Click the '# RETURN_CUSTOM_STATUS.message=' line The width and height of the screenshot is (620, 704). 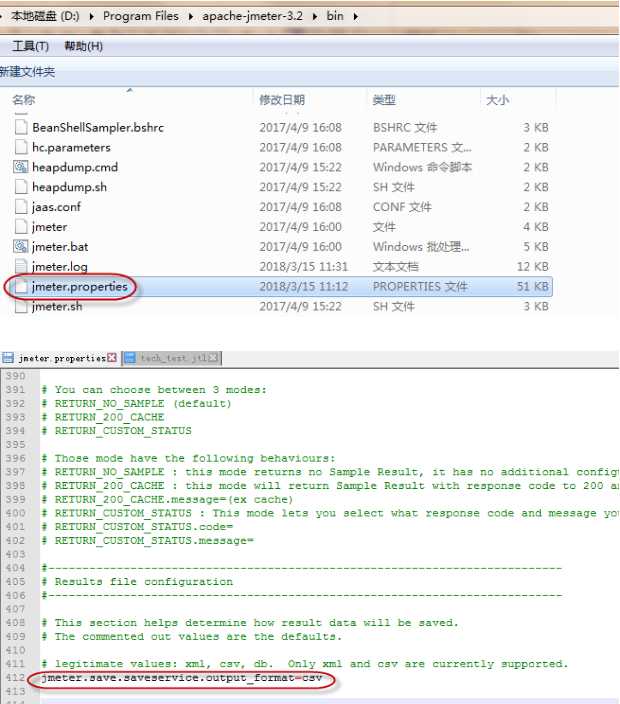pos(148,541)
